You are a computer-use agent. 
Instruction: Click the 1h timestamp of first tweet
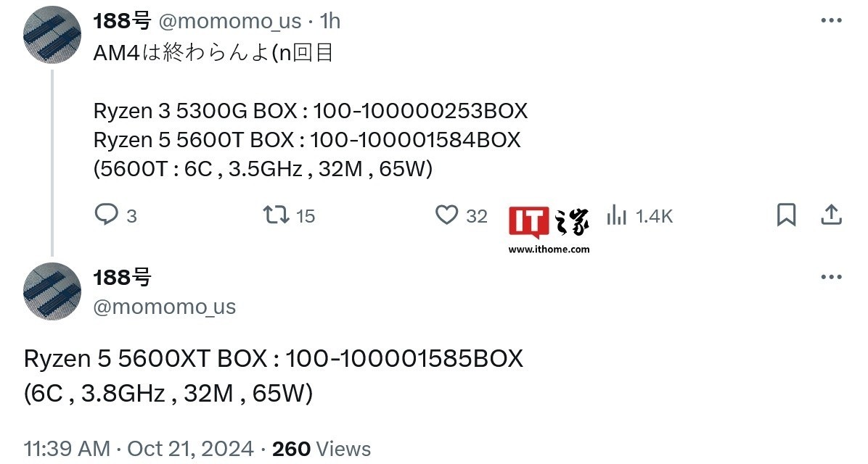330,21
